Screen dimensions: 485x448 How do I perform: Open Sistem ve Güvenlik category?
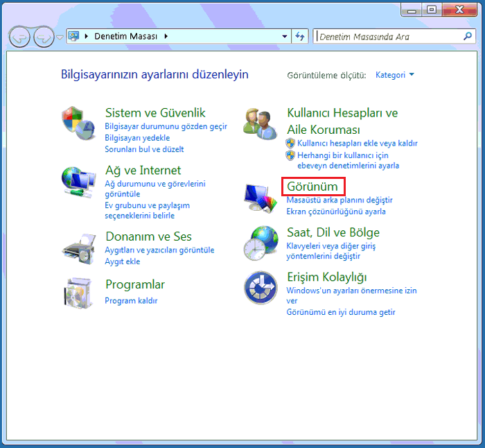[155, 113]
